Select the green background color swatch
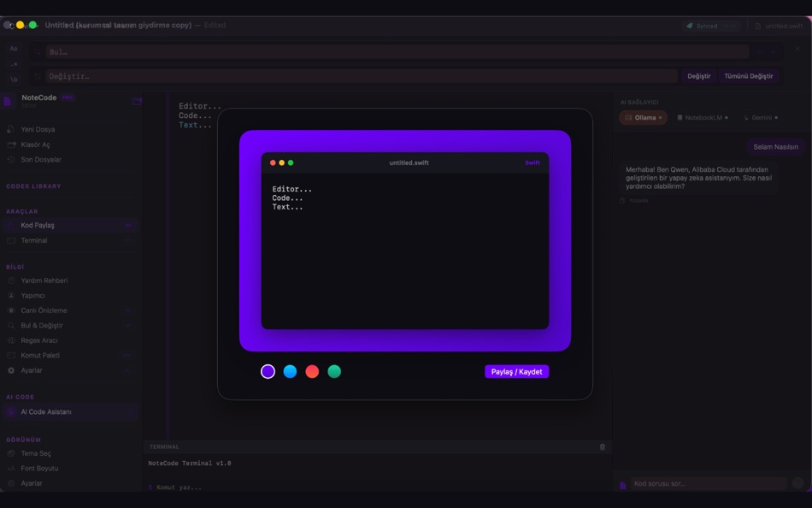This screenshot has height=508, width=812. (x=334, y=372)
